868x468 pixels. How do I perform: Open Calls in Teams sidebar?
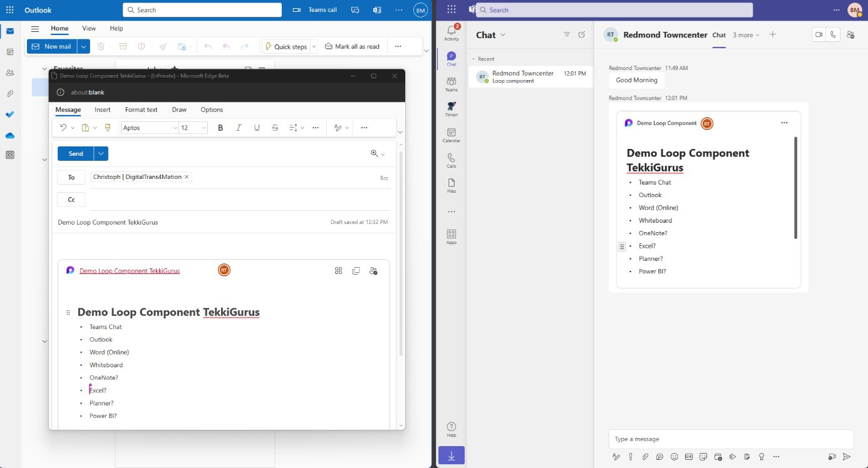452,161
